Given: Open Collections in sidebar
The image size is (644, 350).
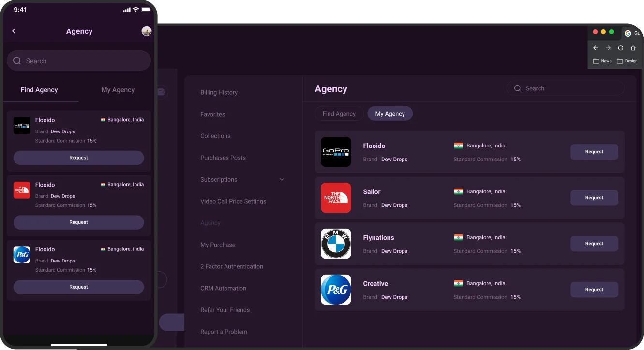Looking at the screenshot, I should pyautogui.click(x=215, y=136).
